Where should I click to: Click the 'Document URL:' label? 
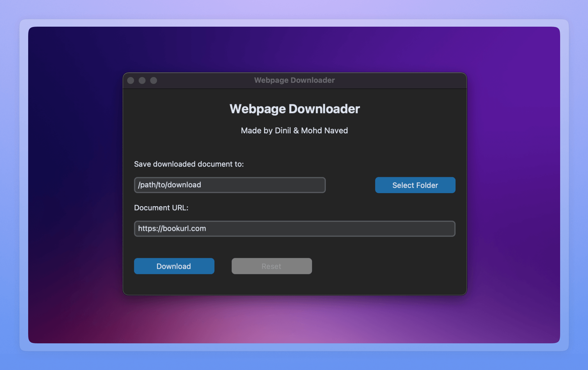(x=161, y=208)
